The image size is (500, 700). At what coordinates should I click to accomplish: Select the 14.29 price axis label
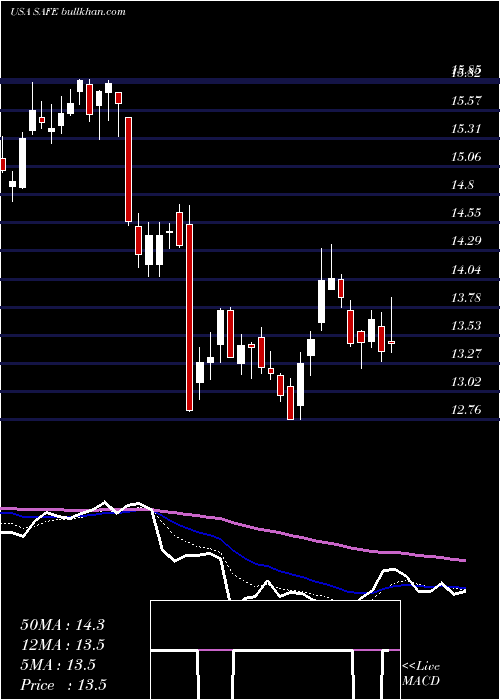click(466, 241)
